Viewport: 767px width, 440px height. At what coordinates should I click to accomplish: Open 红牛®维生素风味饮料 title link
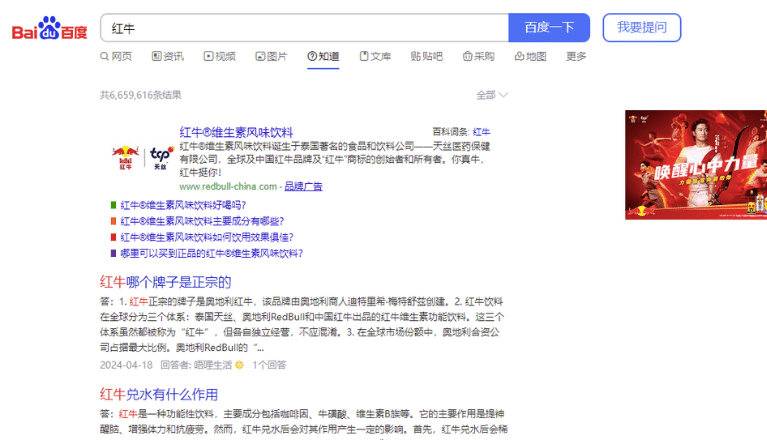pos(236,132)
